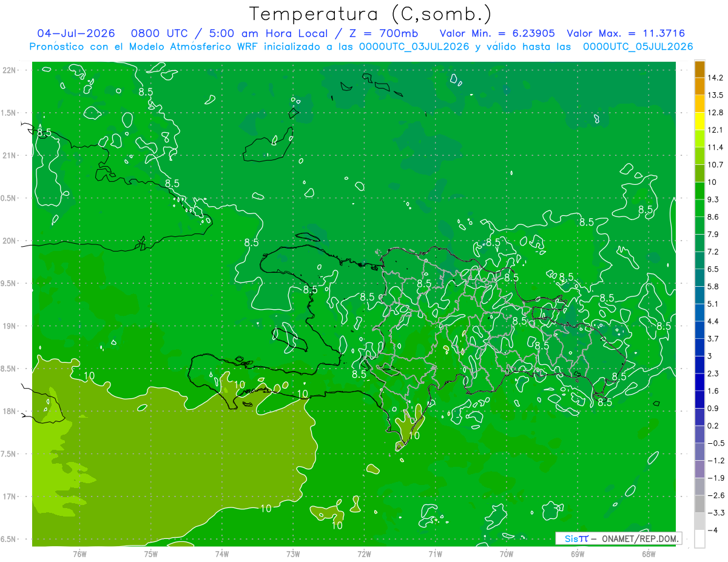The height and width of the screenshot is (562, 728).
Task: Click the 68W longitude axis label
Action: pos(649,554)
